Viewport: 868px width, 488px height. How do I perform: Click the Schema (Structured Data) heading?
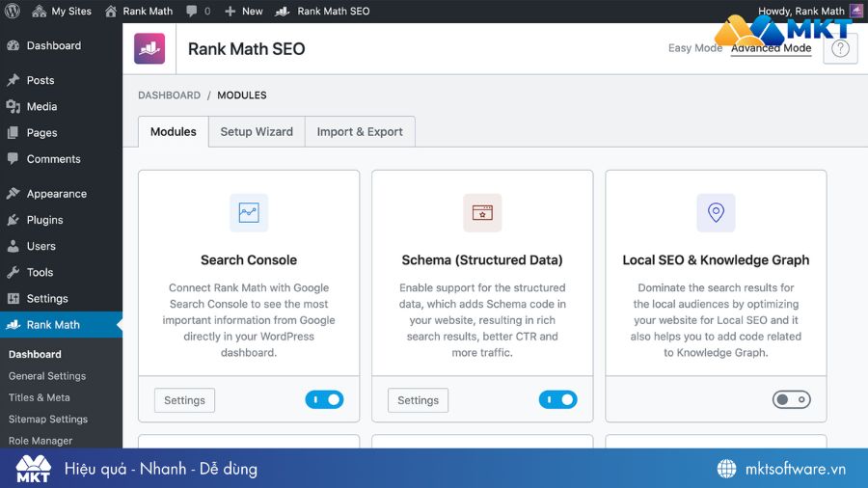click(x=482, y=260)
